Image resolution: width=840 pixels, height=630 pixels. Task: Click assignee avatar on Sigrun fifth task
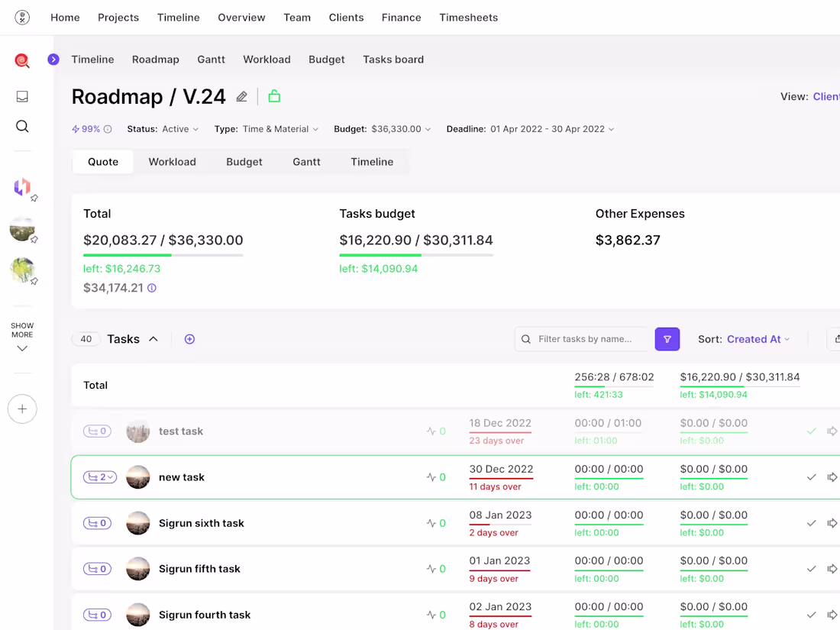pyautogui.click(x=137, y=569)
